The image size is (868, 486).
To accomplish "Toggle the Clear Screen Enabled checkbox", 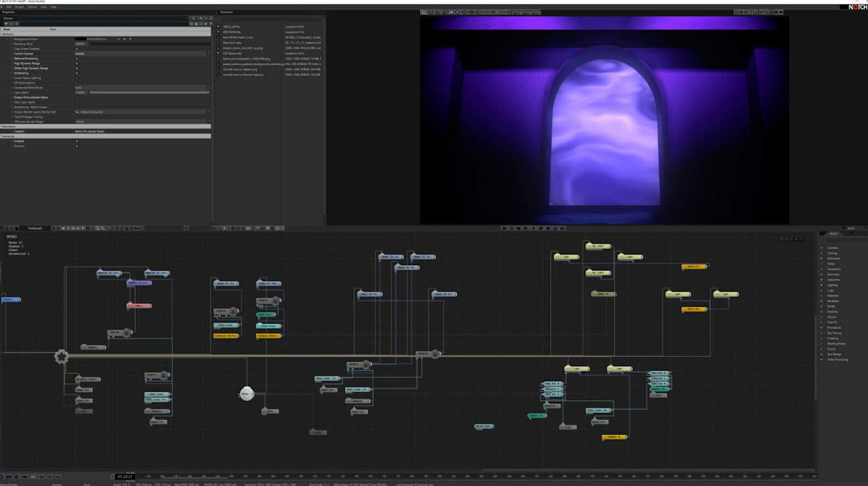I will tap(77, 49).
